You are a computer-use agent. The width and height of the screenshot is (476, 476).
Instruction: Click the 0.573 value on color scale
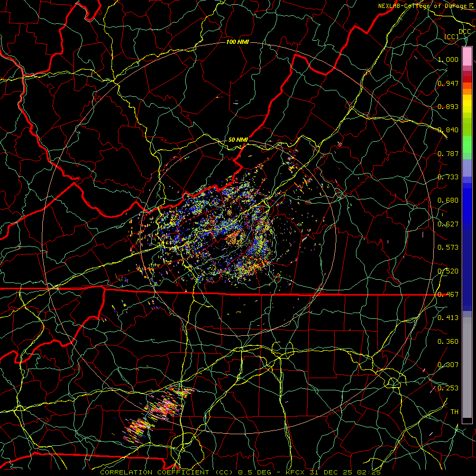pyautogui.click(x=448, y=248)
